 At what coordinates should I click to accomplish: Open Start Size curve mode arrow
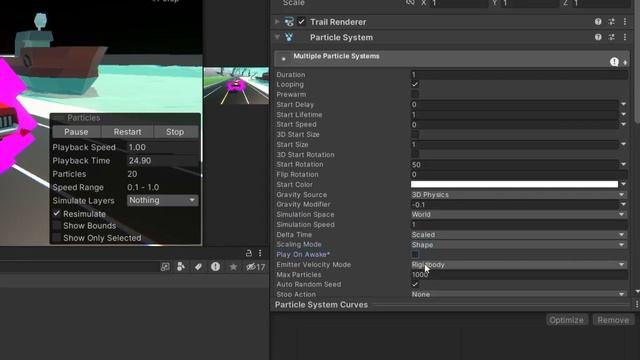pyautogui.click(x=623, y=144)
